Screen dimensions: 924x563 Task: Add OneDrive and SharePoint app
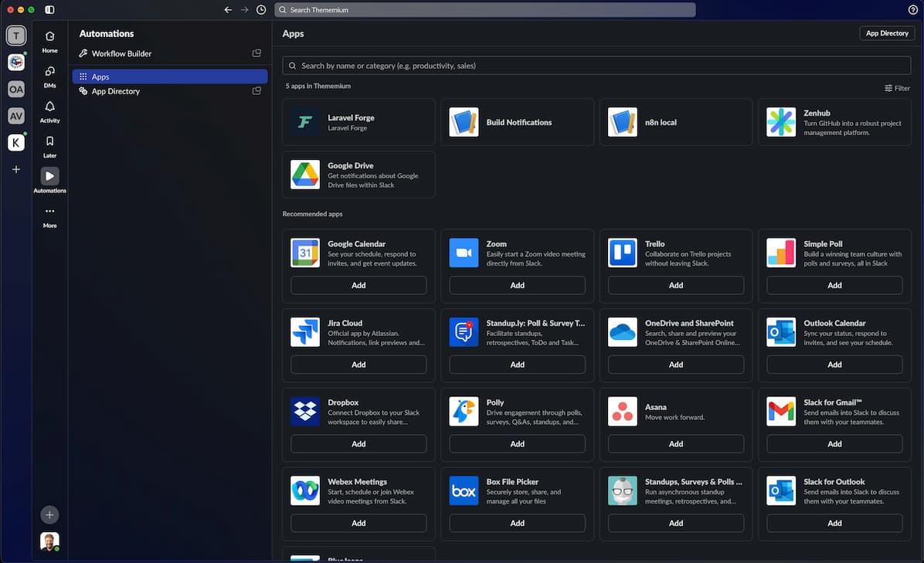coord(676,365)
